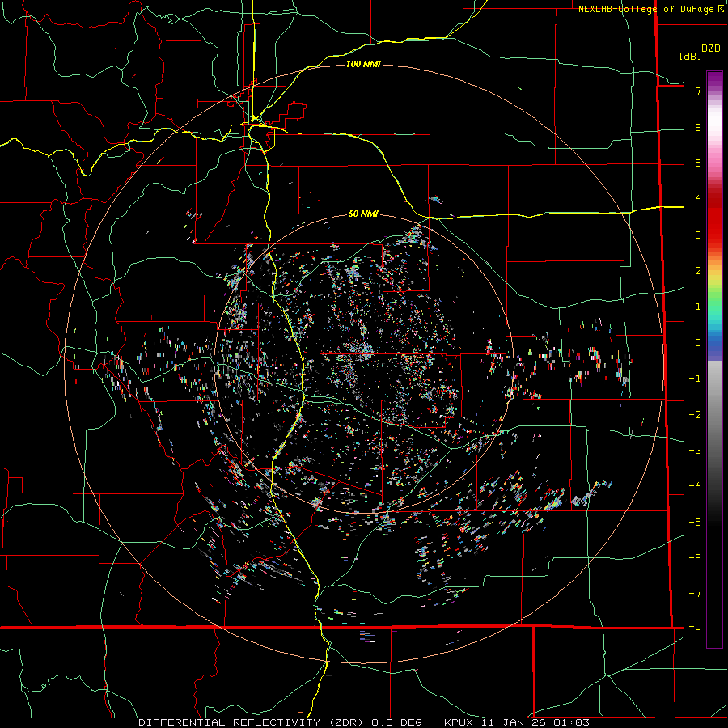Screen dimensions: 728x728
Task: Click the 5 value on the color scale
Action: [x=698, y=163]
